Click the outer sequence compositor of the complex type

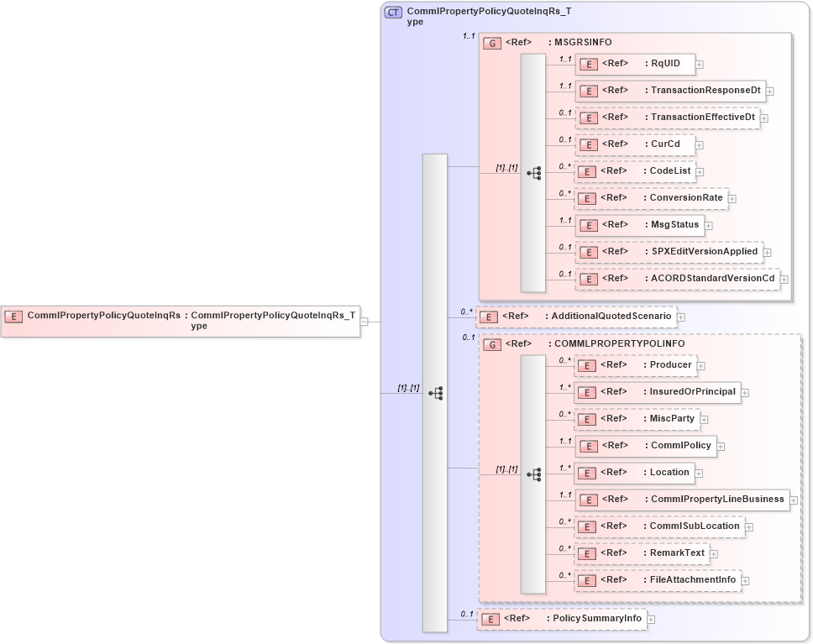coord(436,391)
